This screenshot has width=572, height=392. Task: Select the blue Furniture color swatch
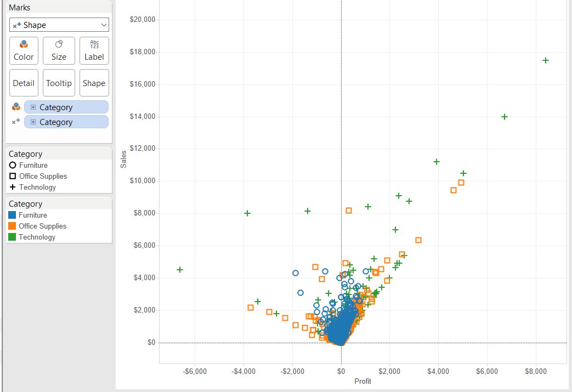(12, 215)
